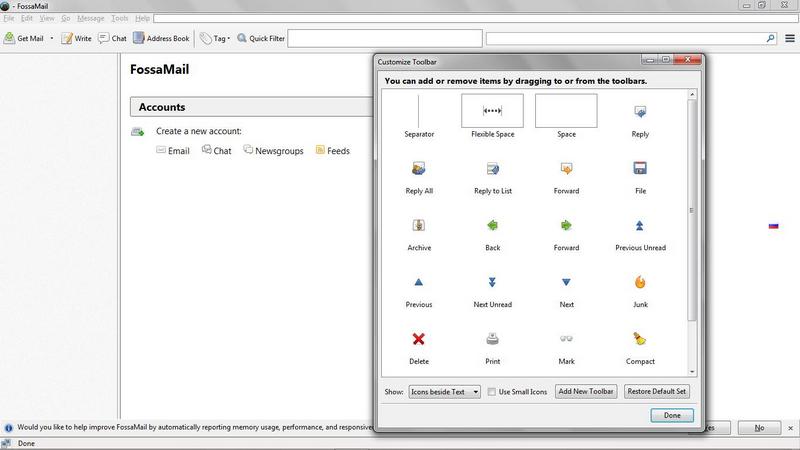This screenshot has width=800, height=450.
Task: Click Add New Toolbar button
Action: click(x=586, y=391)
